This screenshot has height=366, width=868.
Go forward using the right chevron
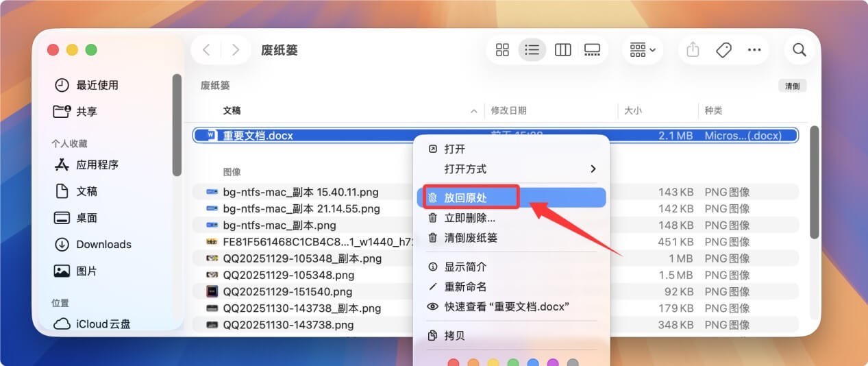click(x=236, y=50)
